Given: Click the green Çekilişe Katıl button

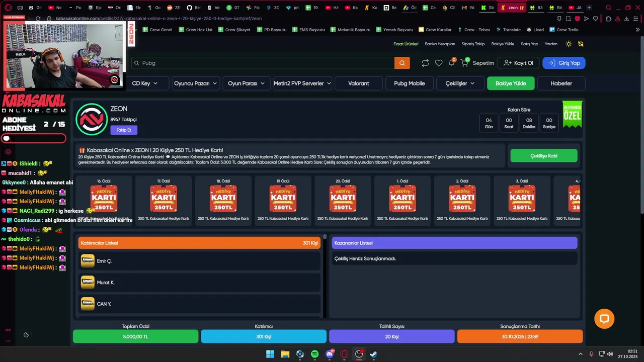Looking at the screenshot, I should coord(544,156).
